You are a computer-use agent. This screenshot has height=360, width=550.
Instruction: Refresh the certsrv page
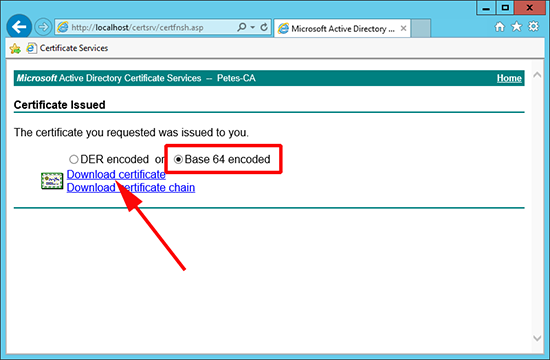pyautogui.click(x=264, y=27)
